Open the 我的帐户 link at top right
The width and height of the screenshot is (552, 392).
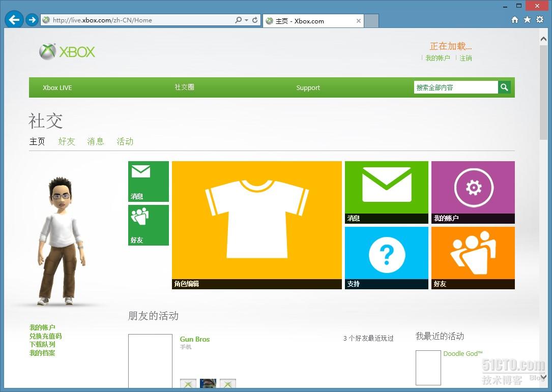(438, 58)
